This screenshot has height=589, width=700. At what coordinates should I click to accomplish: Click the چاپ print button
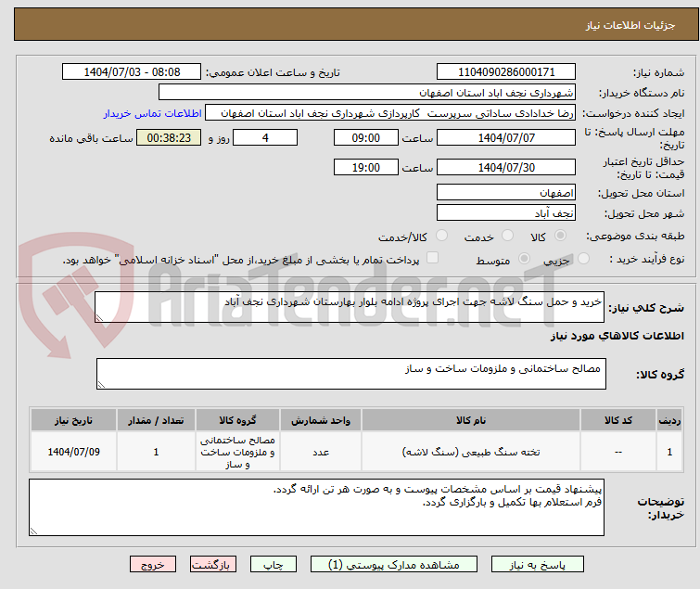pyautogui.click(x=274, y=564)
